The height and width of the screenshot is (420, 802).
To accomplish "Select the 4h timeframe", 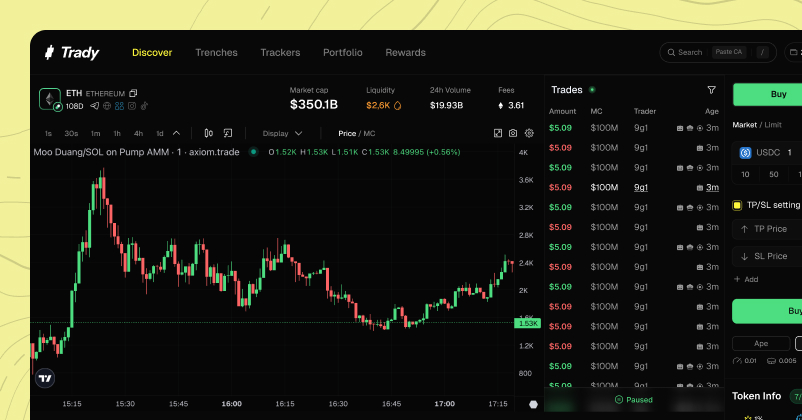I will point(138,134).
